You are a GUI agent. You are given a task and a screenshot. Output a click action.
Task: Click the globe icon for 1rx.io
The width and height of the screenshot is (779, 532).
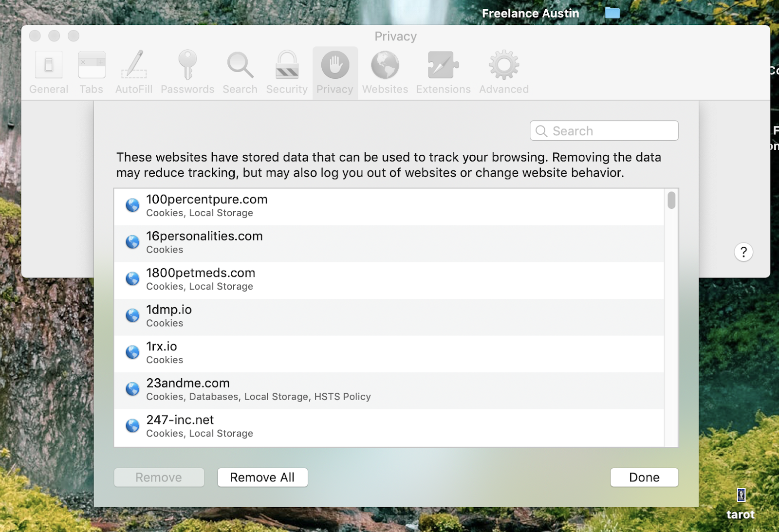click(132, 352)
